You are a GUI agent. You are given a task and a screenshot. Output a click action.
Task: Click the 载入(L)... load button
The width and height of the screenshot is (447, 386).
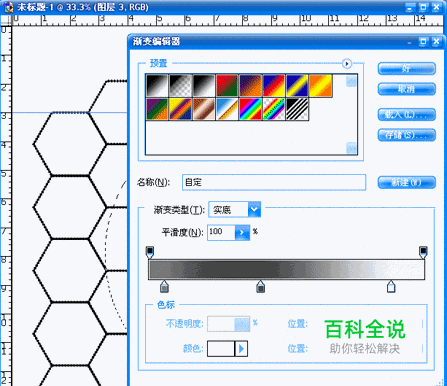point(406,115)
